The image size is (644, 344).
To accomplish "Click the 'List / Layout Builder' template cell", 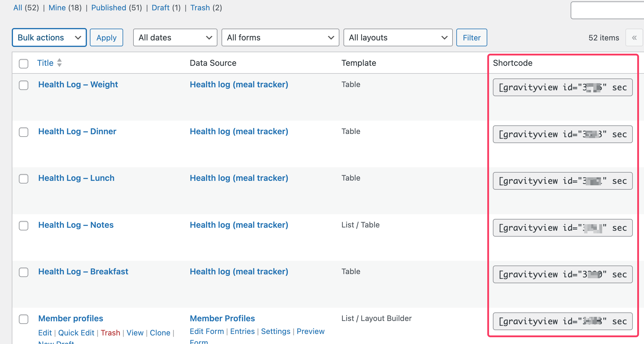I will coord(377,318).
